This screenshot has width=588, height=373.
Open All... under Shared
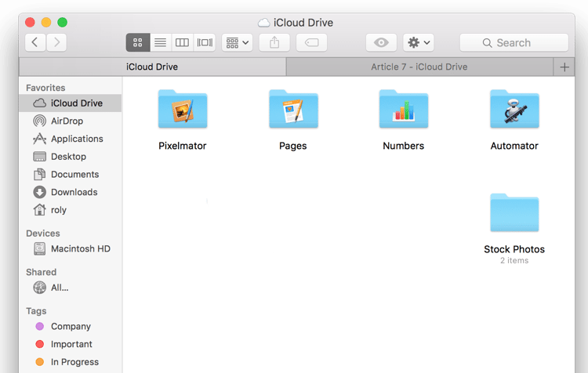point(70,288)
